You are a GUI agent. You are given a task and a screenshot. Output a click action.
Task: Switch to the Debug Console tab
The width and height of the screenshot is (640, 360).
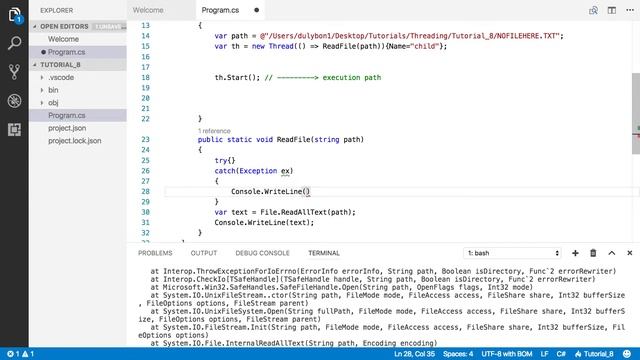click(262, 253)
